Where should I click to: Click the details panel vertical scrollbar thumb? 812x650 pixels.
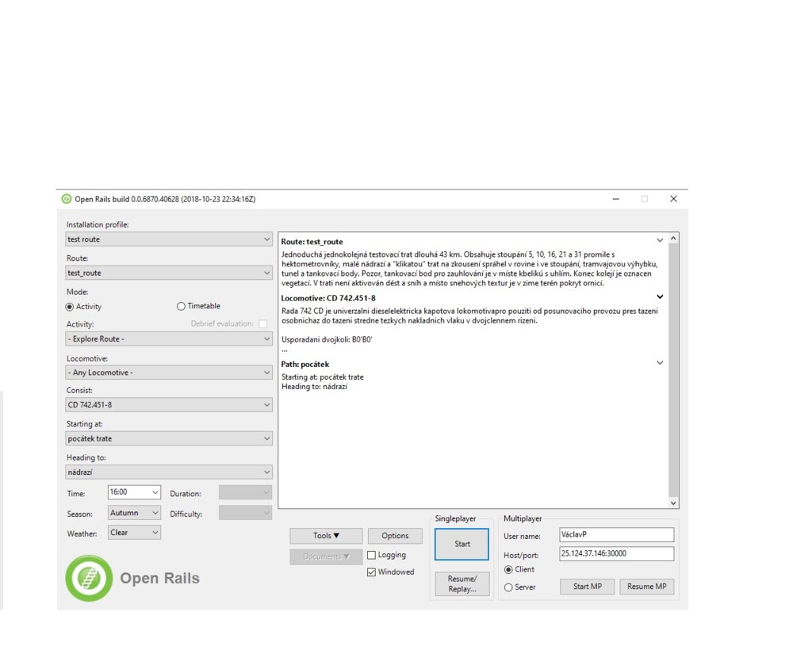[x=673, y=370]
